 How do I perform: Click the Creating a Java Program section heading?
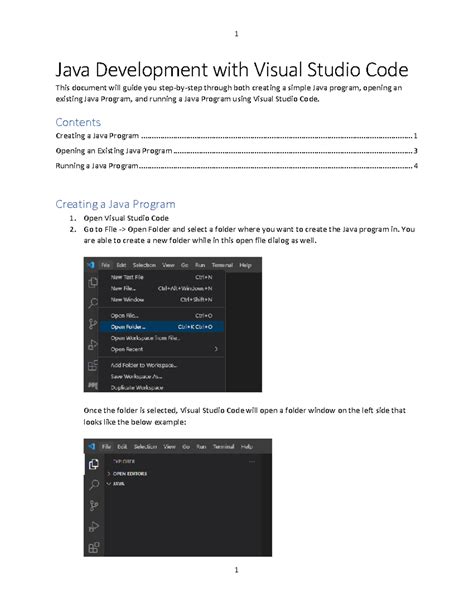point(115,204)
